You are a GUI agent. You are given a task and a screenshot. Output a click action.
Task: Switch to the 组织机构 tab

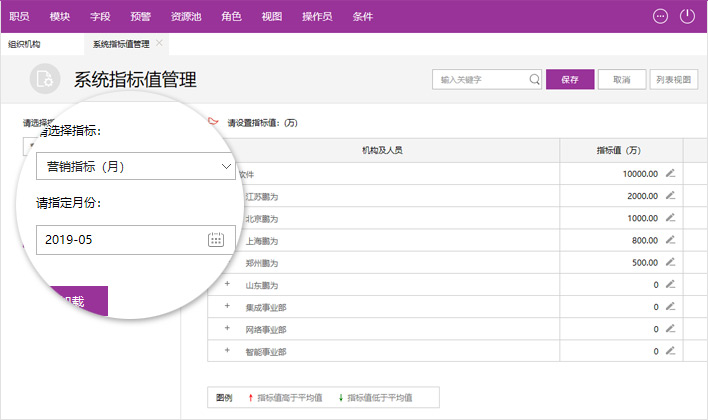(24, 44)
